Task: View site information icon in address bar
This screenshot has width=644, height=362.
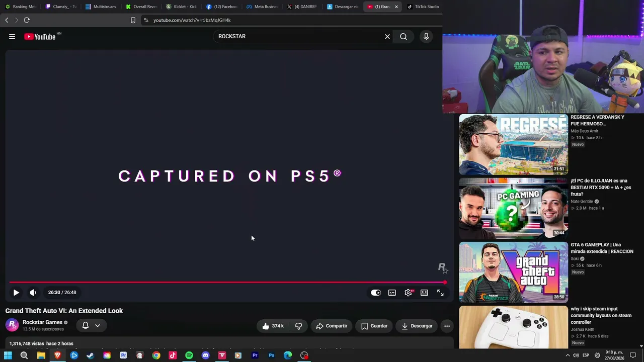Action: 146,20
